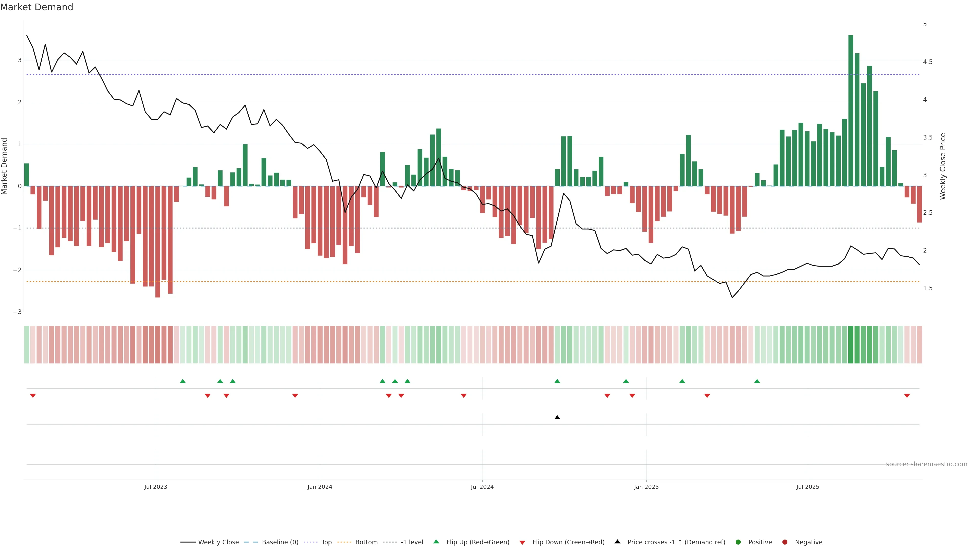Toggle the -1 level legend entry
This screenshot has width=980, height=551.
coord(412,542)
